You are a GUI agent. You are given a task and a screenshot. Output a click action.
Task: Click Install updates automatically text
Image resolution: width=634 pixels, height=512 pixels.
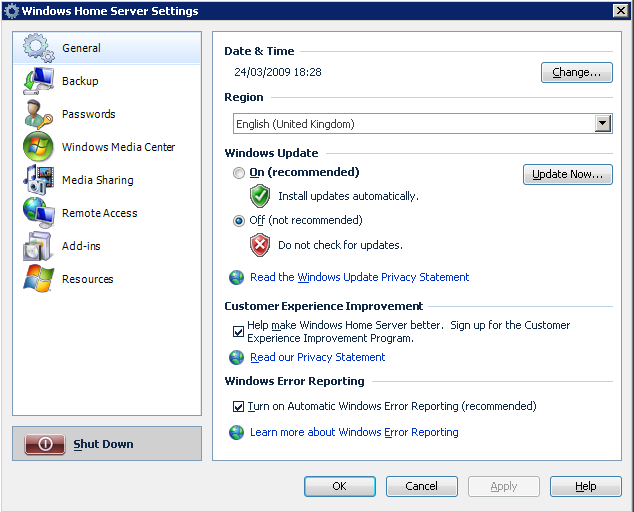click(x=348, y=196)
